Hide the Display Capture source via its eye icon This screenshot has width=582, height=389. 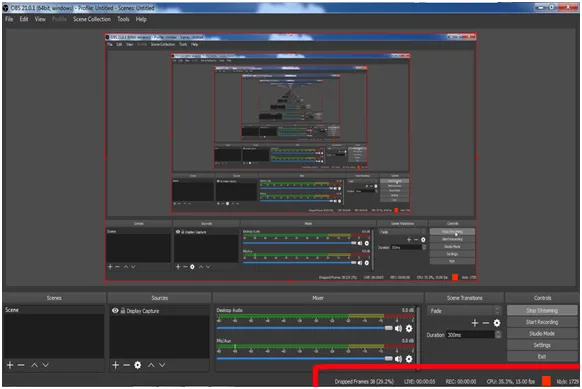[115, 311]
